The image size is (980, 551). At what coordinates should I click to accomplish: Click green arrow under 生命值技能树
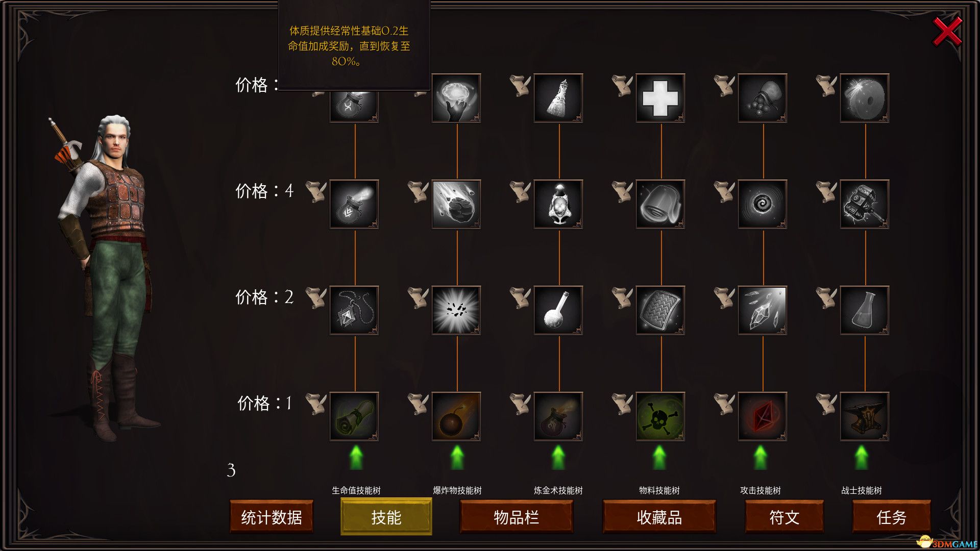click(356, 457)
